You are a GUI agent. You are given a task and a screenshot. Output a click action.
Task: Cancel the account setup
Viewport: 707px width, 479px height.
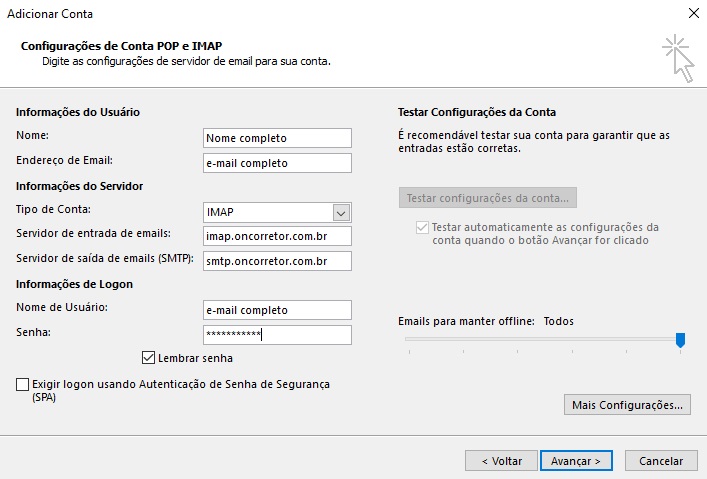coord(661,461)
